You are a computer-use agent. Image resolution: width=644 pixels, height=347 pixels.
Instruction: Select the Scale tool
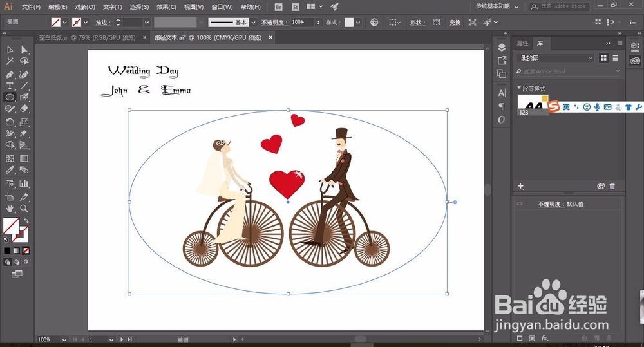(x=24, y=122)
